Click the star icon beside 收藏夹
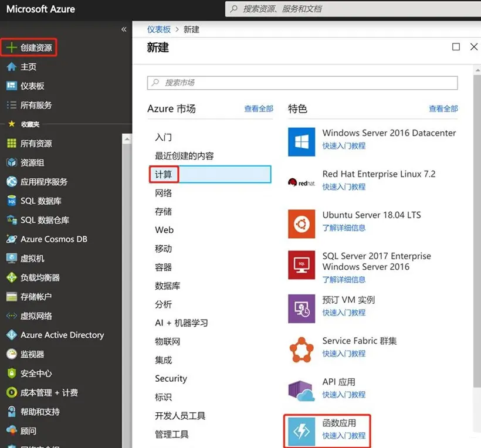 pos(12,124)
